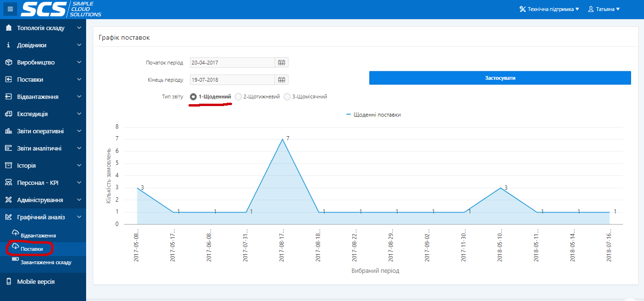Screen dimensions: 644x301
Task: Click the outbound arrow icon beside Відвантаження menu
Action: point(8,97)
